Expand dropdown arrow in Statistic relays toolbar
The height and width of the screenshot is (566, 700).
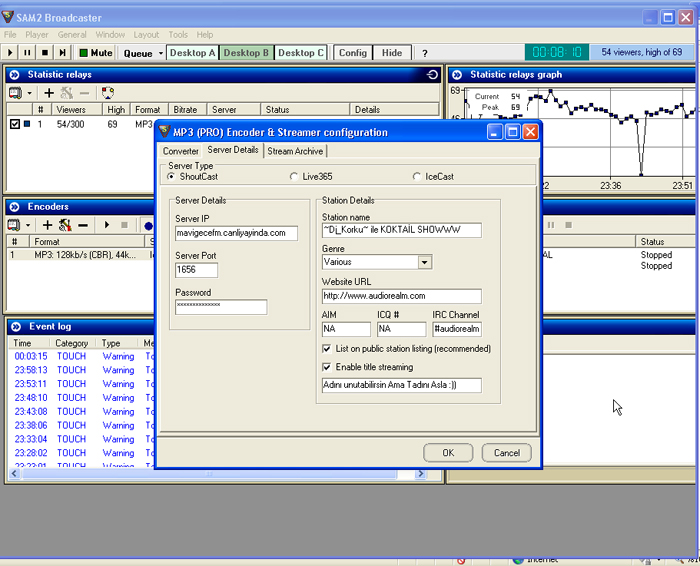pyautogui.click(x=29, y=93)
